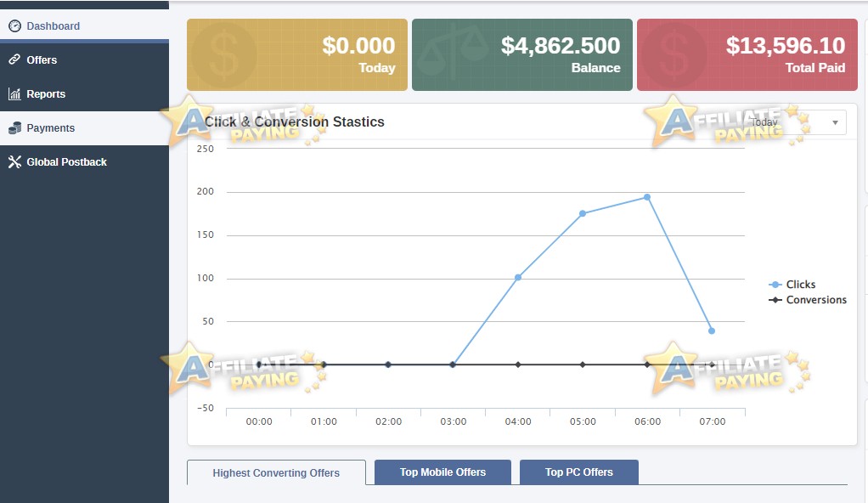Click the Payments coins icon

point(15,128)
